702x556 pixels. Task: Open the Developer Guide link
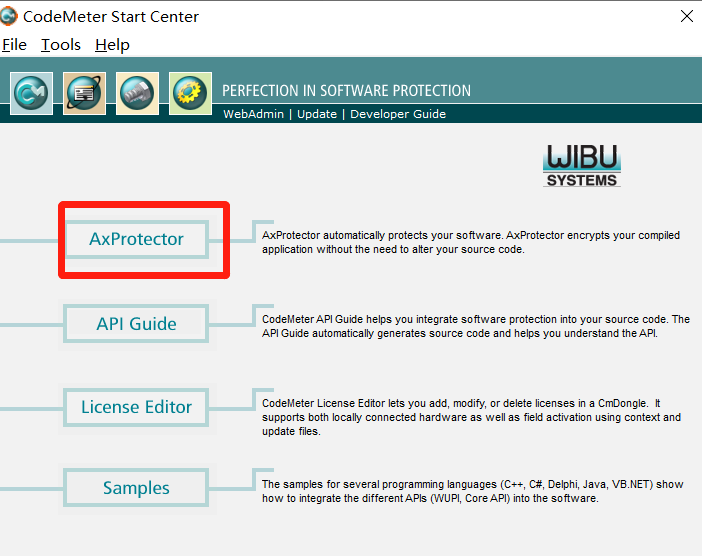coord(398,114)
